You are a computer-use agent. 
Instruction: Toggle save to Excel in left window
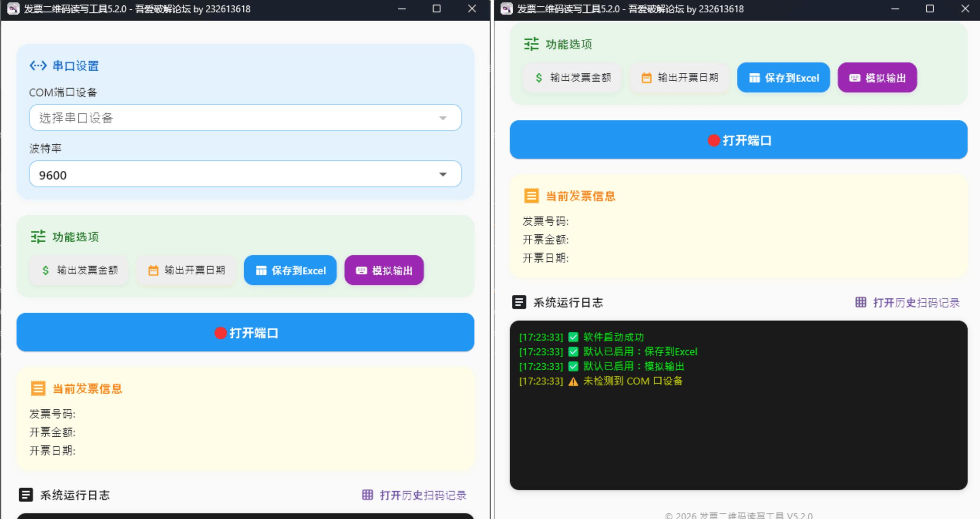(x=290, y=270)
